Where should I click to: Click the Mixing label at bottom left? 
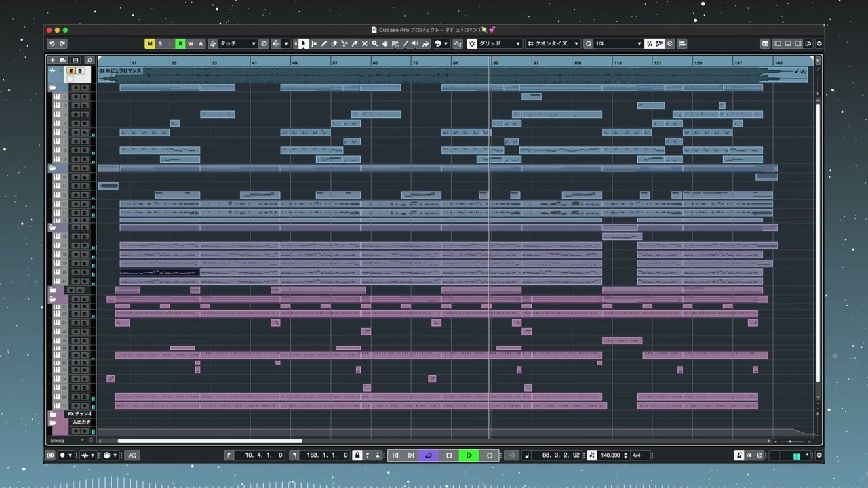tap(57, 441)
